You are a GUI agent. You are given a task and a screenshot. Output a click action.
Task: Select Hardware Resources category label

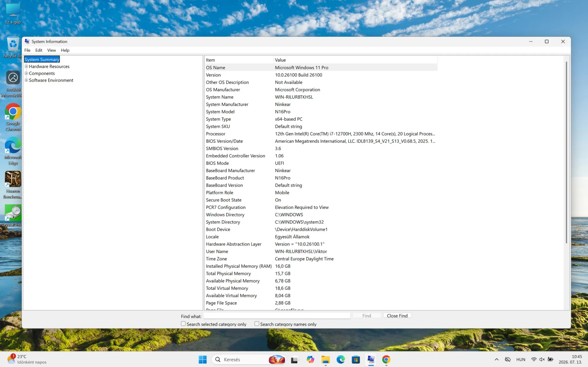[x=49, y=66]
